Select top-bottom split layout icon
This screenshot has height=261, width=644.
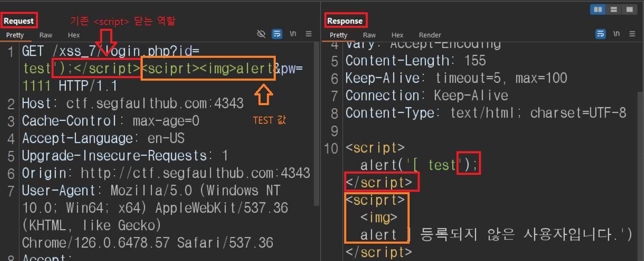pyautogui.click(x=614, y=9)
